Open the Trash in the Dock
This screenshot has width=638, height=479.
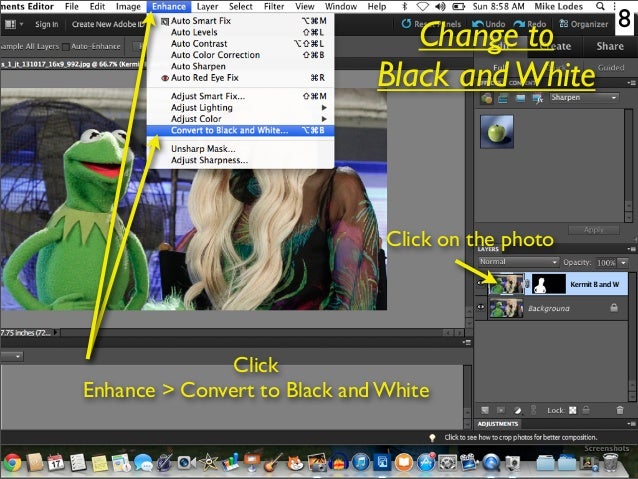pos(610,463)
